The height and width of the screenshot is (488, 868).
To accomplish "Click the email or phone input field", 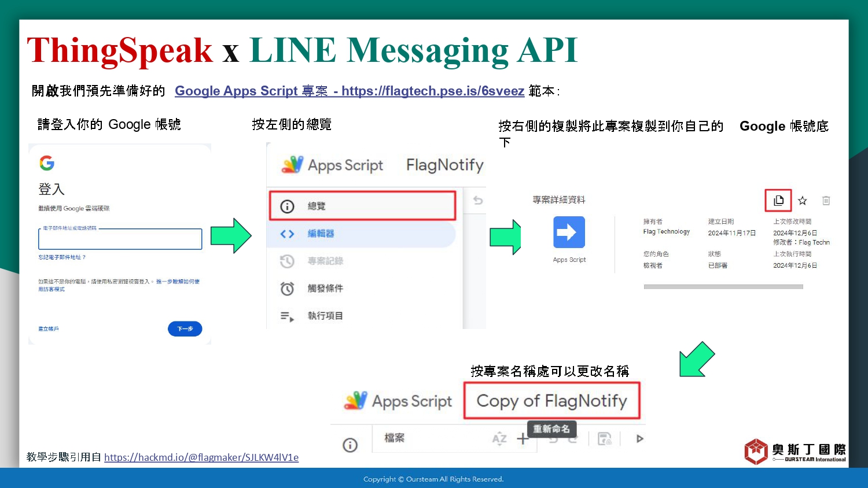I will coord(120,239).
